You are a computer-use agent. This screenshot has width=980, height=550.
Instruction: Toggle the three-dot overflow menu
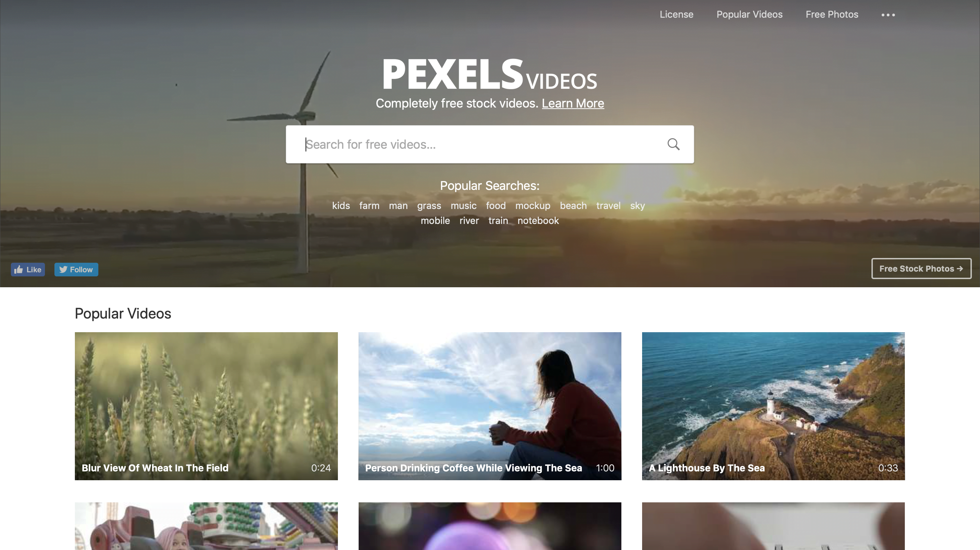point(888,15)
